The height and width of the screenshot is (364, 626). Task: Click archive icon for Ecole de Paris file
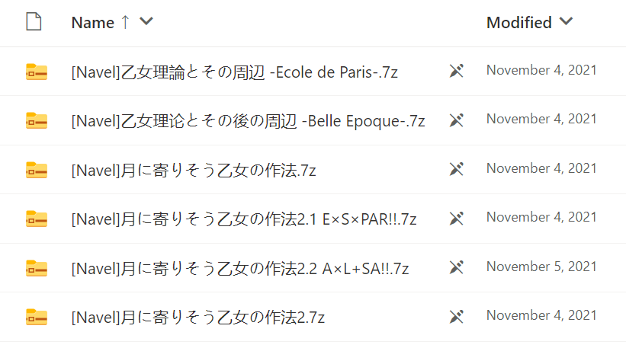(37, 72)
